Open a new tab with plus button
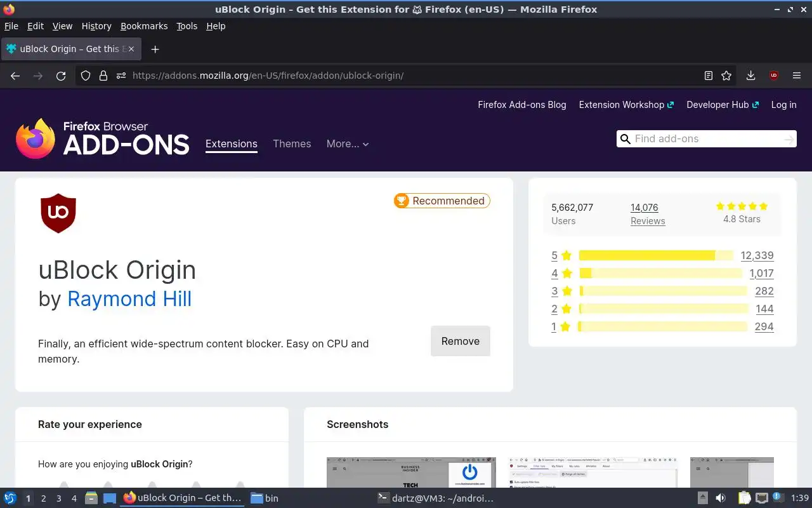Viewport: 812px width, 508px height. [x=155, y=49]
